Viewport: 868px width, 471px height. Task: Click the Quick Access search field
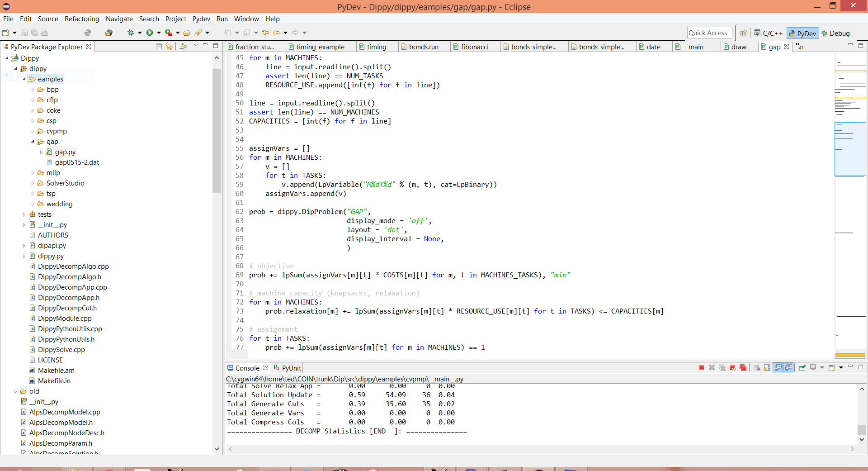(709, 33)
